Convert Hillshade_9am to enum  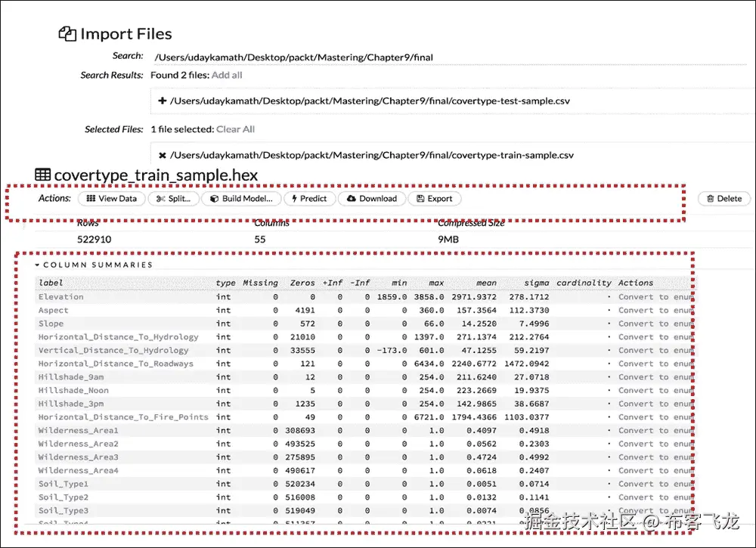[x=655, y=377]
